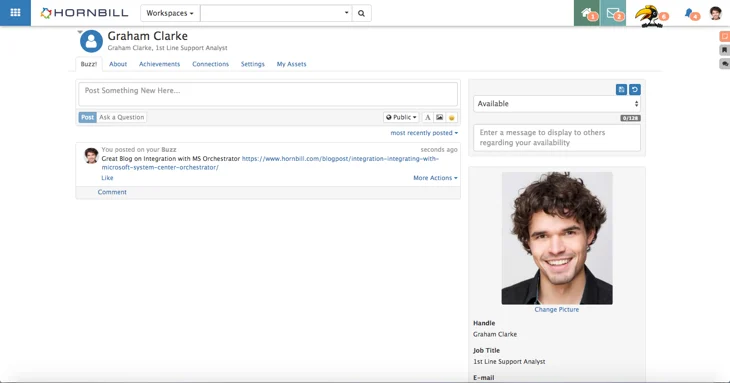Click the 0/128 character counter
730x383 pixels.
tap(630, 118)
